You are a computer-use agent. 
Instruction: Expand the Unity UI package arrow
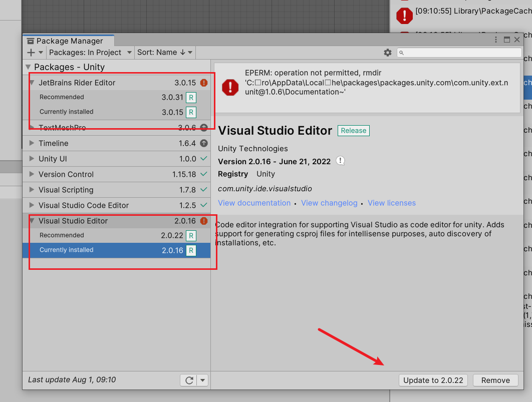point(32,159)
